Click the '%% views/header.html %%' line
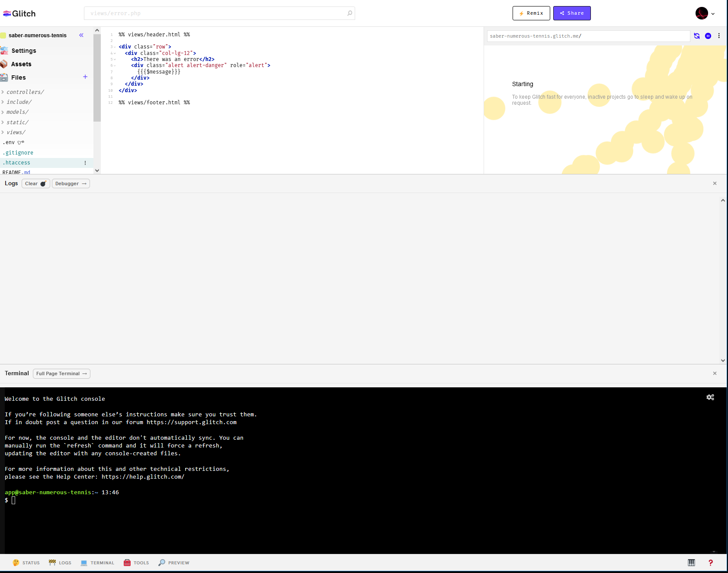Viewport: 728px width, 573px height. point(154,35)
